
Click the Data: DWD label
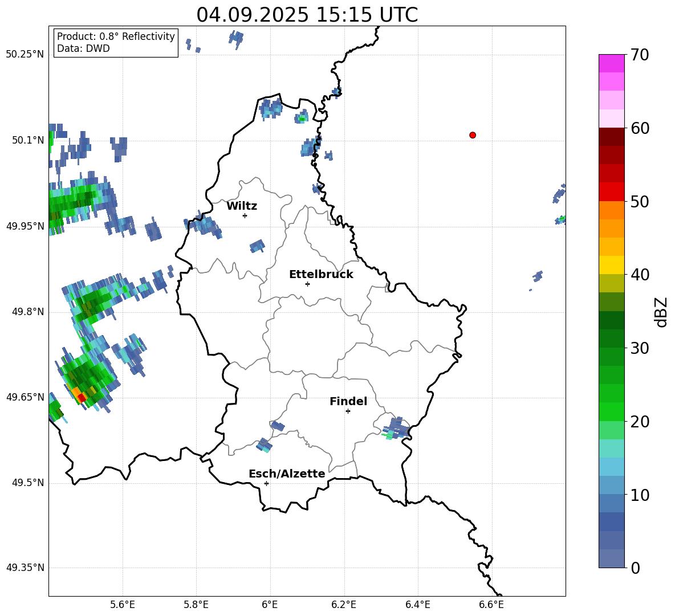[x=83, y=48]
